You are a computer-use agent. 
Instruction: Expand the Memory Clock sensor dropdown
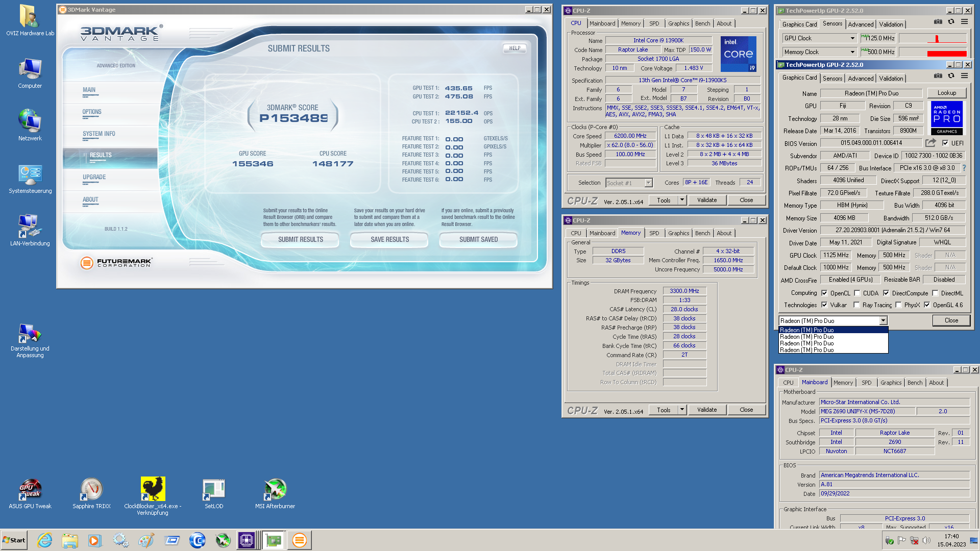[x=852, y=52]
